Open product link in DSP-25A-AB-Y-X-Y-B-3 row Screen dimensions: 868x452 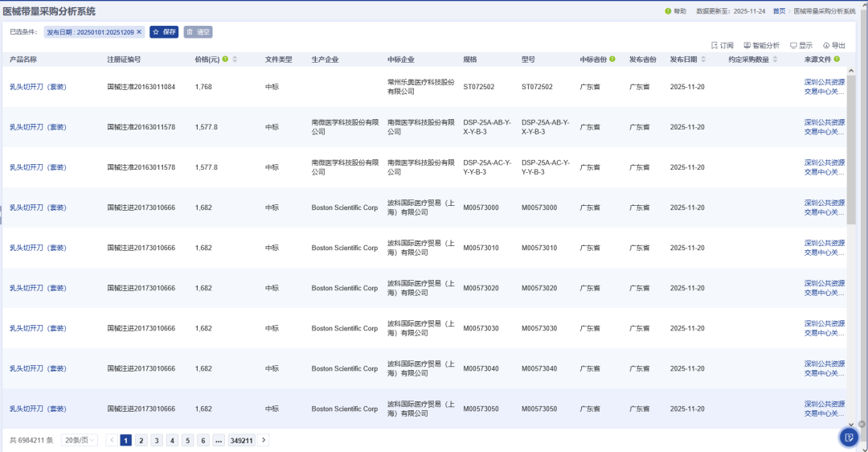point(38,127)
